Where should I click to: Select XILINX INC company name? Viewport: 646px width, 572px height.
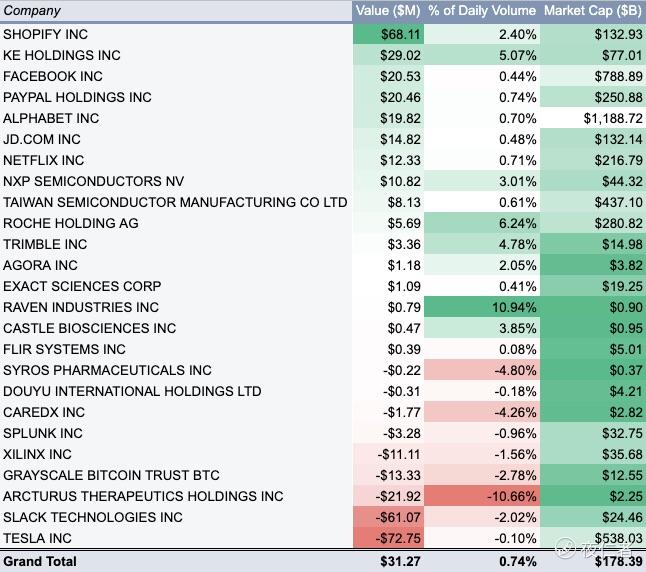click(37, 455)
